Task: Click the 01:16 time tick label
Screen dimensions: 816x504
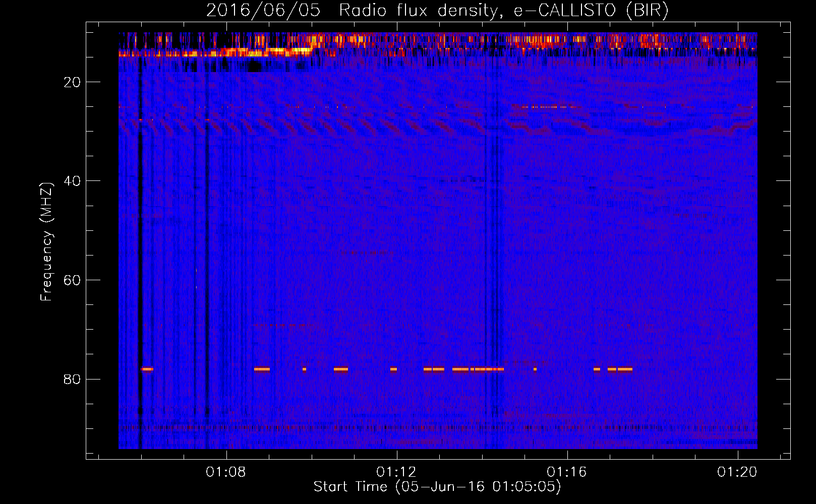Action: [567, 472]
